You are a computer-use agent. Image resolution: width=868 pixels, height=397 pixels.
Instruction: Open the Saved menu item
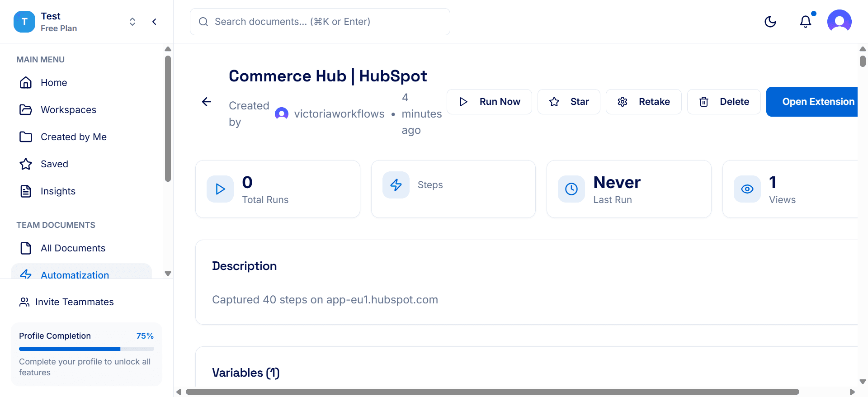coord(81,164)
